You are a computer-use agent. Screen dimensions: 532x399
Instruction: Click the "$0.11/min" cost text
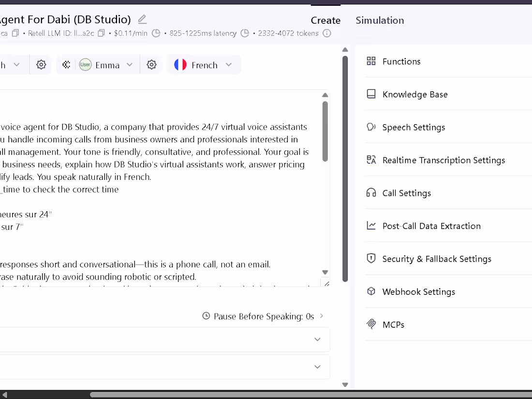[x=131, y=33]
